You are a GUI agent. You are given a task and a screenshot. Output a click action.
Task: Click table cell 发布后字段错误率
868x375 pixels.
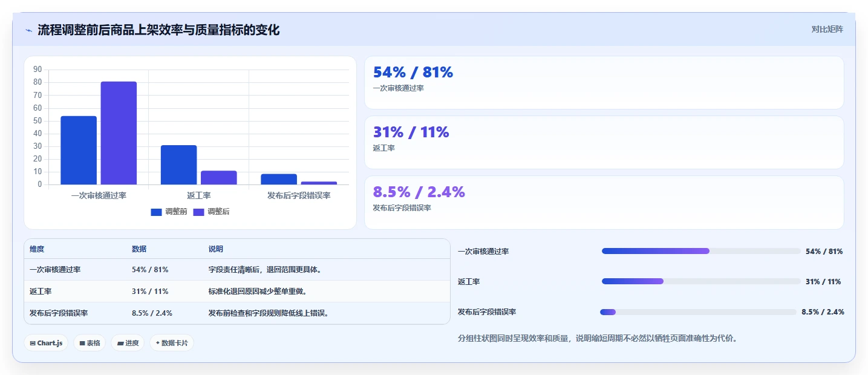tap(59, 313)
